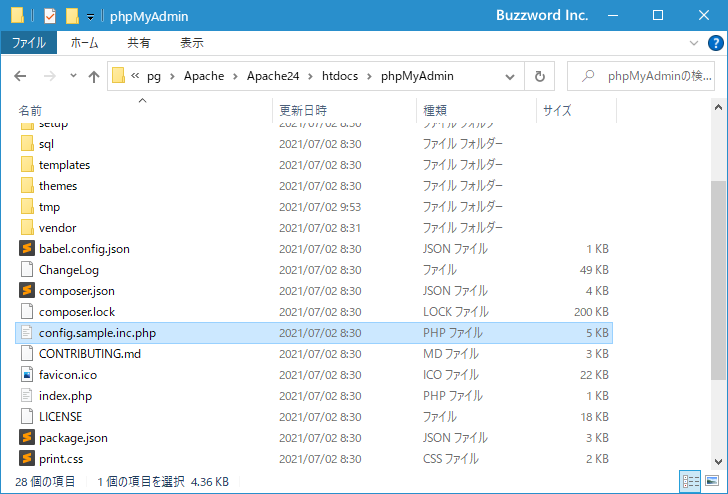Image resolution: width=728 pixels, height=494 pixels.
Task: Click pg in the address breadcrumb
Action: click(x=154, y=76)
